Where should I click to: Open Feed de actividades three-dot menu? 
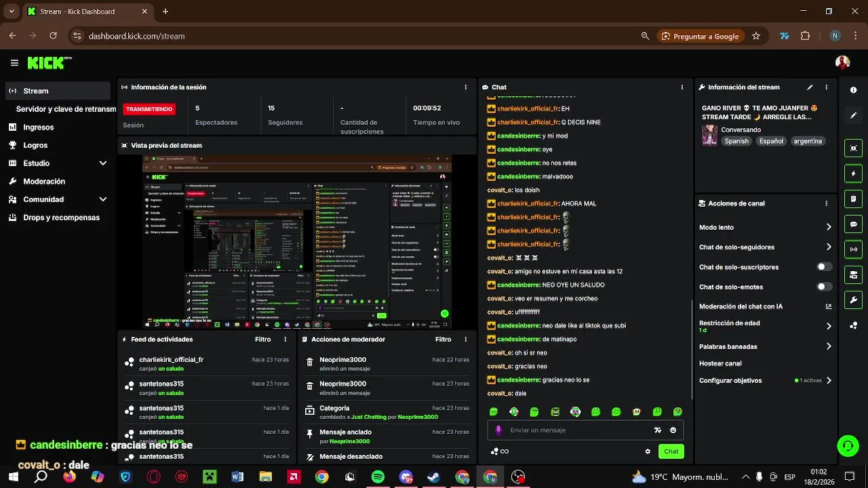click(285, 340)
